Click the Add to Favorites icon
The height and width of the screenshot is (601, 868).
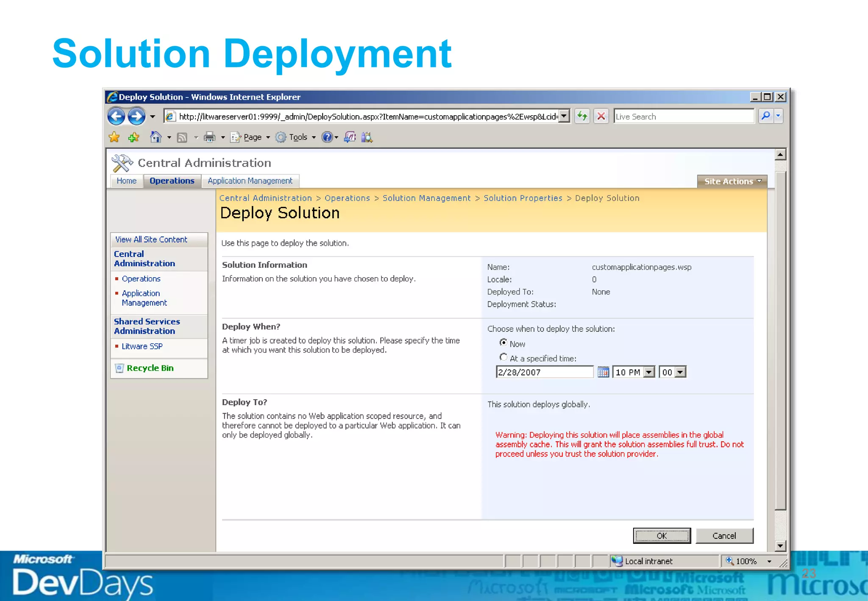(x=134, y=137)
